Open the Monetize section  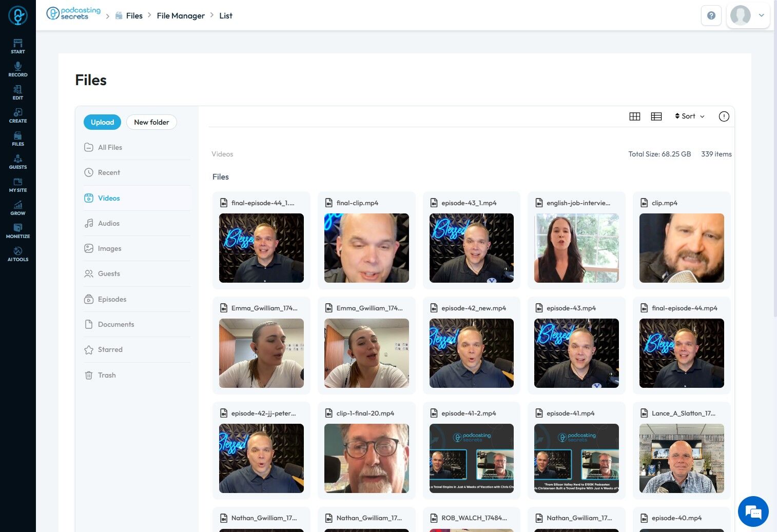coord(18,231)
